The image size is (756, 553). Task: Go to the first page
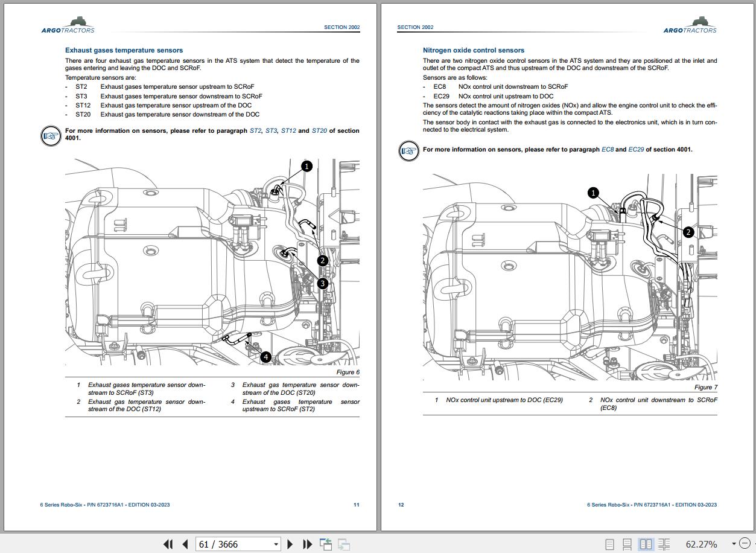(x=168, y=544)
